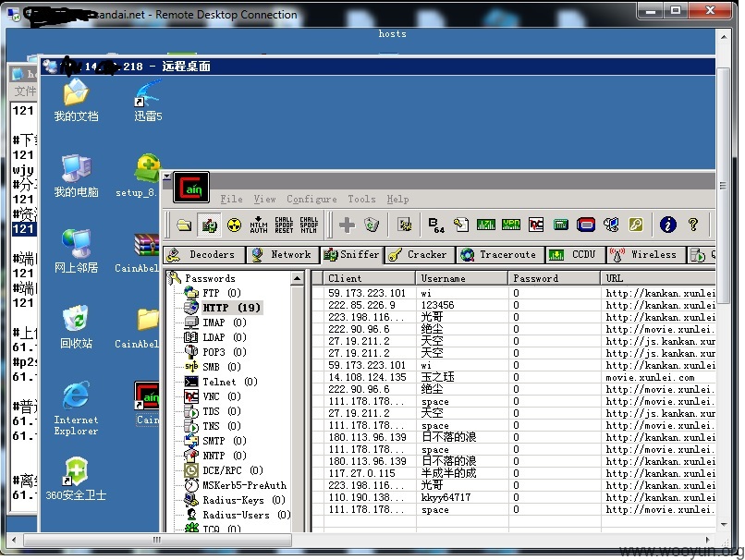
Task: Switch to the Traceroute tab
Action: (x=499, y=255)
